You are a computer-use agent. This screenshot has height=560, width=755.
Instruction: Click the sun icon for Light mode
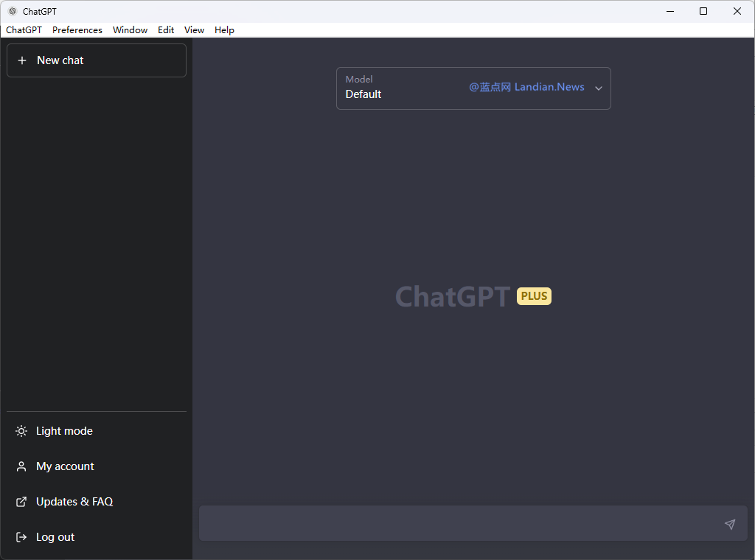point(21,431)
